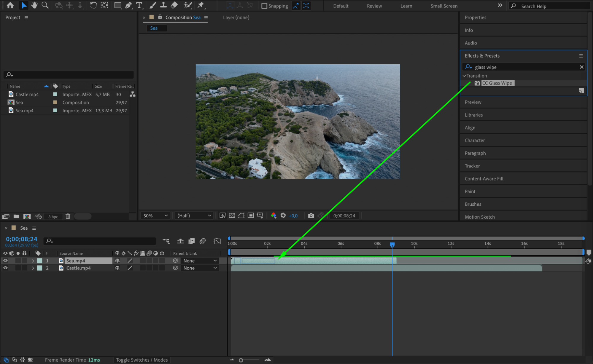Viewport: 593px width, 364px height.
Task: Click the 8 bpc color depth button
Action: [53, 217]
